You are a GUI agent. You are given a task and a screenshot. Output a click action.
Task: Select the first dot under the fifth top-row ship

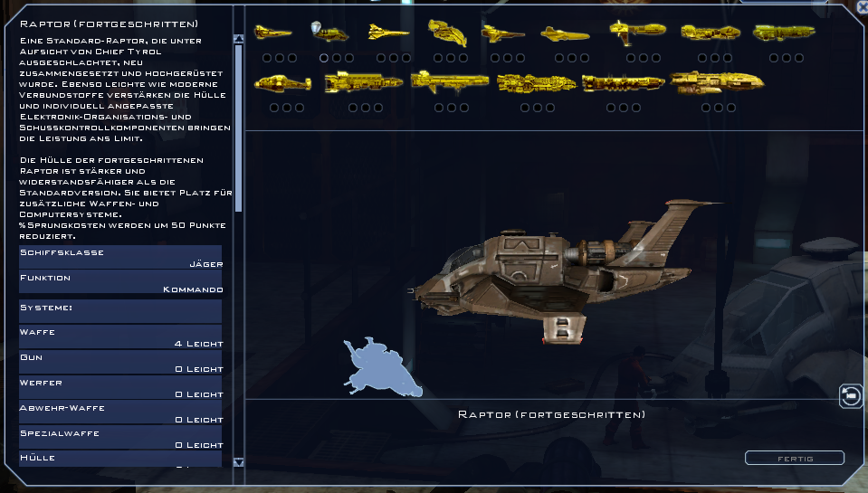[495, 58]
